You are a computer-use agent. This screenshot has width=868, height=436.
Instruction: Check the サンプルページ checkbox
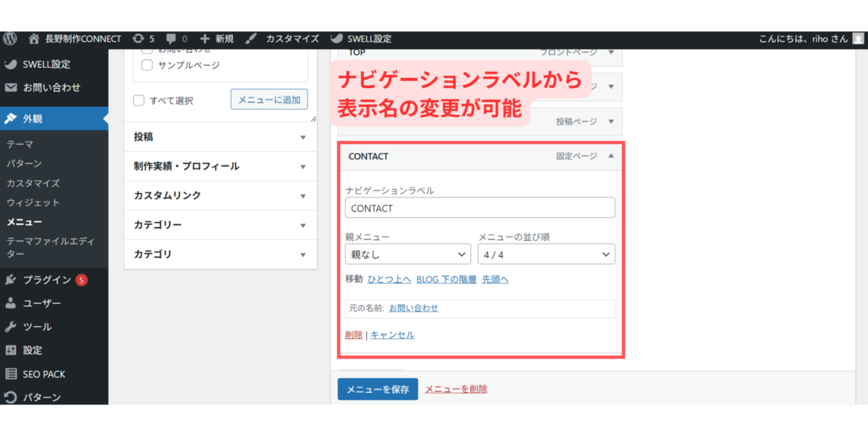[x=147, y=65]
